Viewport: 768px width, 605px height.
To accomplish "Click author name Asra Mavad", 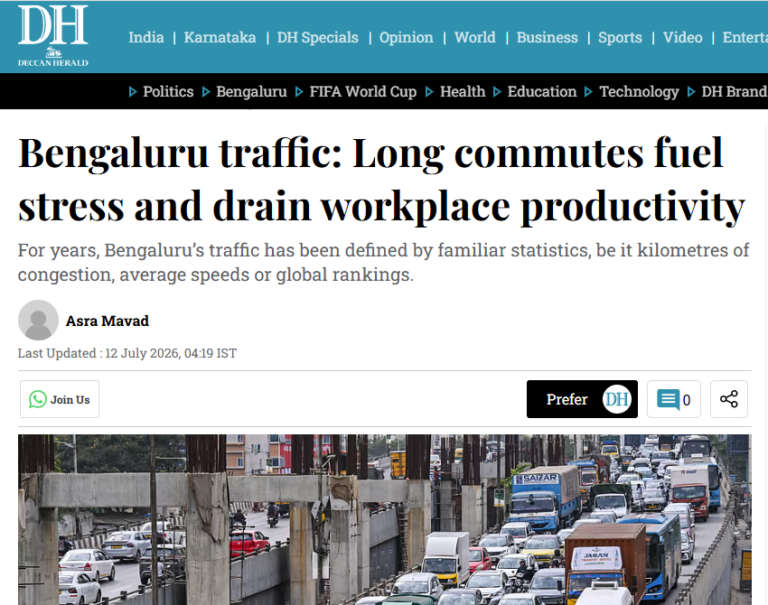I will click(x=107, y=321).
